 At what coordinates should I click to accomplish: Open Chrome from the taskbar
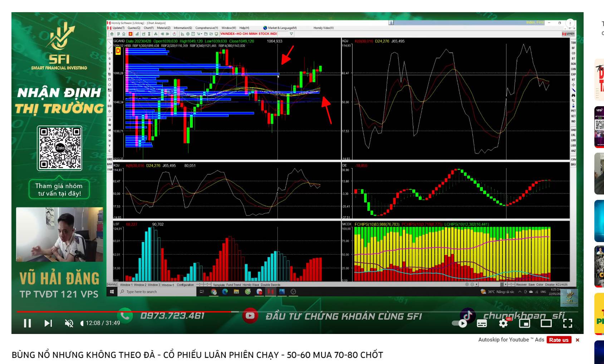point(214,292)
